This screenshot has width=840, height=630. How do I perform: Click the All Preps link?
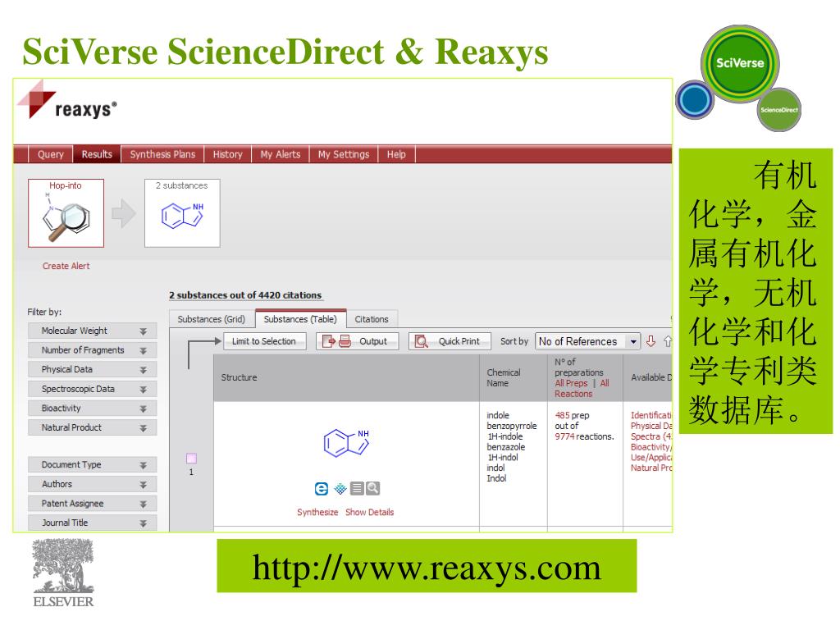pyautogui.click(x=571, y=383)
